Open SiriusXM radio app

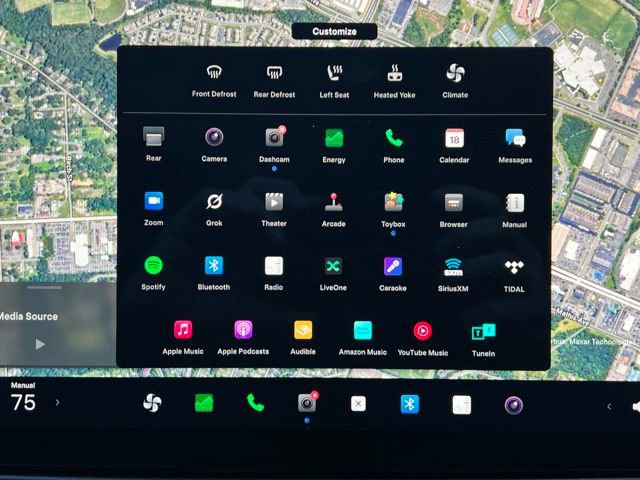pyautogui.click(x=453, y=267)
